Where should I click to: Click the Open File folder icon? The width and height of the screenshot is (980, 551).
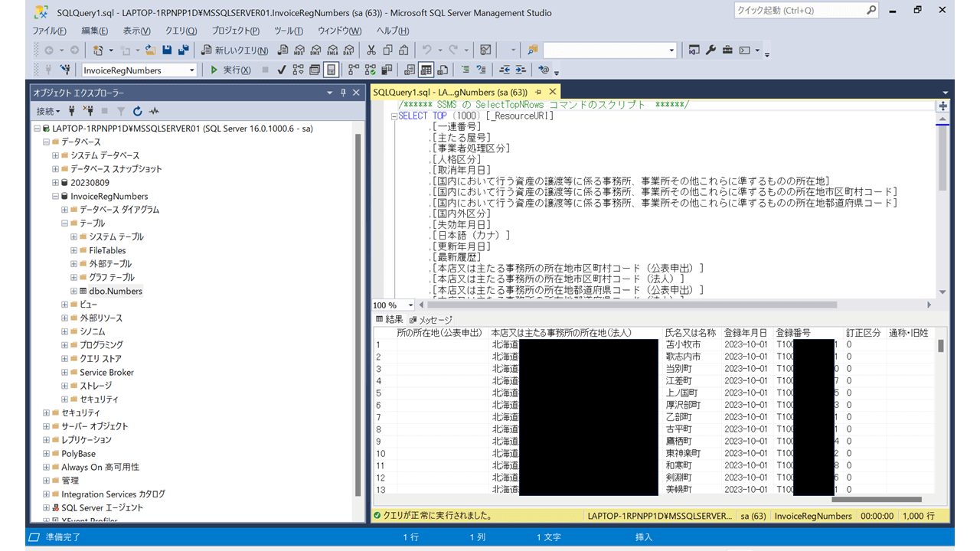(x=151, y=51)
